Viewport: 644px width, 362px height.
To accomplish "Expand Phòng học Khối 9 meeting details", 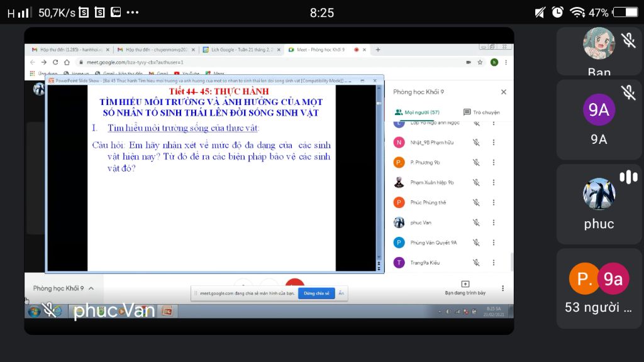I will coord(64,288).
